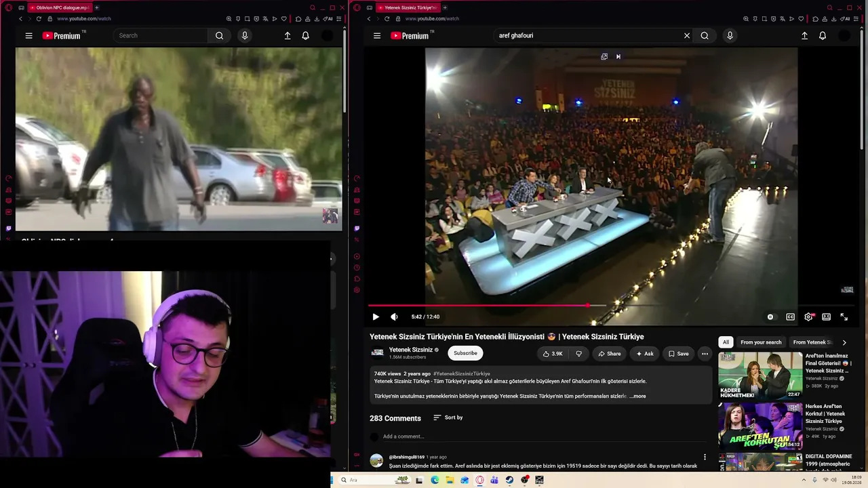Switch player to theater mode
Image resolution: width=868 pixels, height=488 pixels.
[x=826, y=317]
